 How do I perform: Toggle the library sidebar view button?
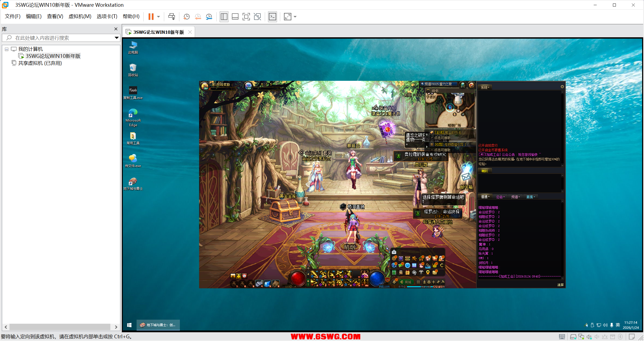[224, 17]
